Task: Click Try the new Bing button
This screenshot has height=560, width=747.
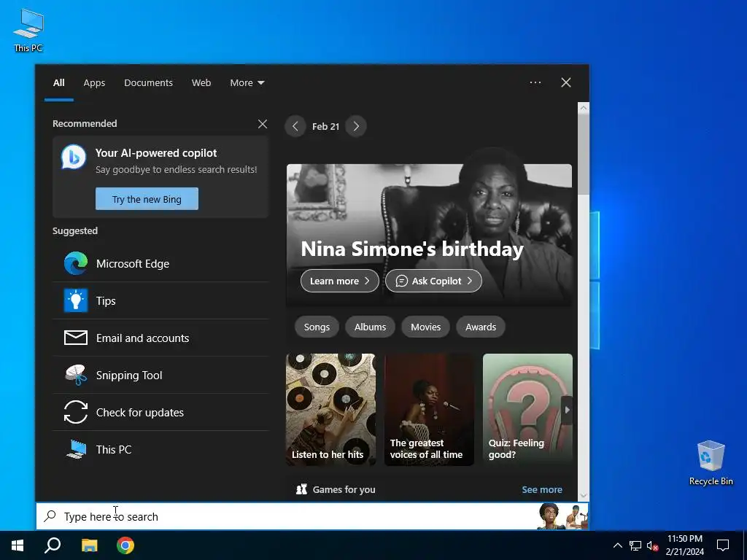Action: coord(147,199)
